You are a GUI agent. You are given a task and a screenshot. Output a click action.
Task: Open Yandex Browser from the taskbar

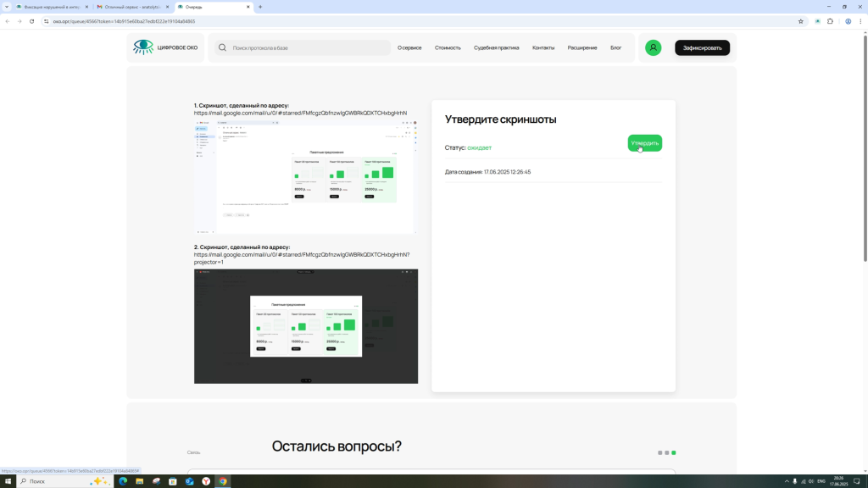[x=206, y=481]
